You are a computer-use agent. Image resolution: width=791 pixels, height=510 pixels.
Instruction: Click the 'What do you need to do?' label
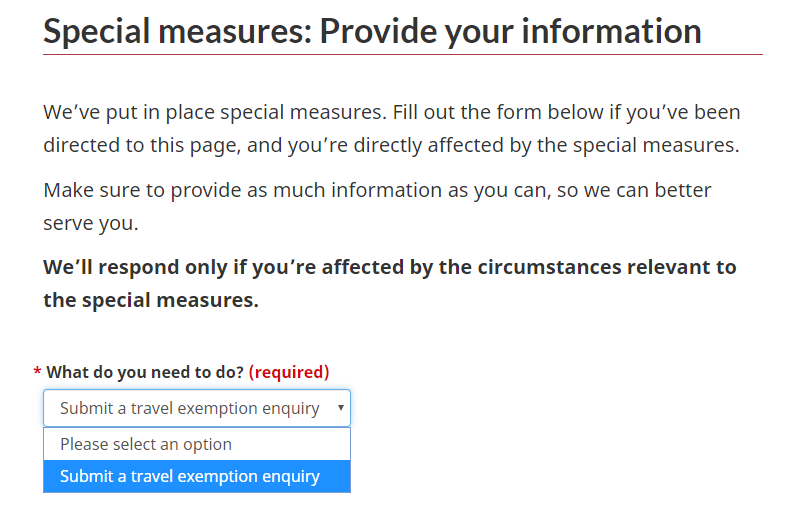145,372
